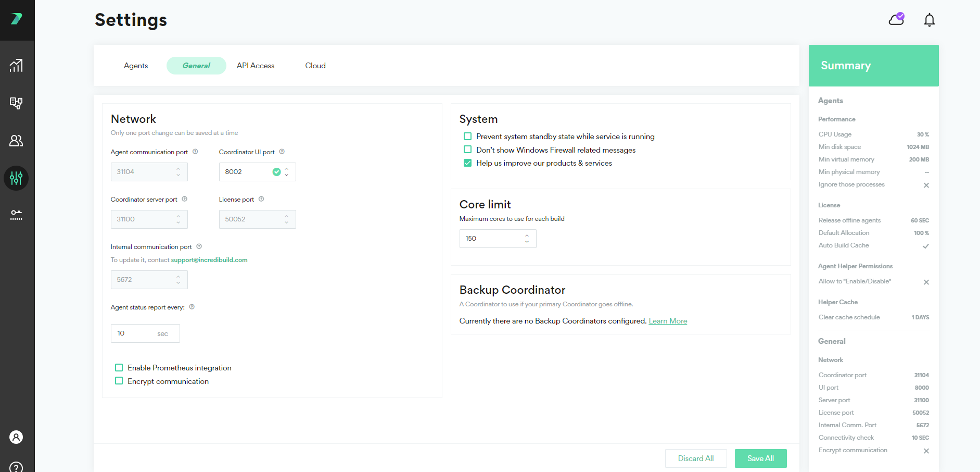This screenshot has height=472, width=980.
Task: Switch to the Agents tab
Action: point(136,66)
